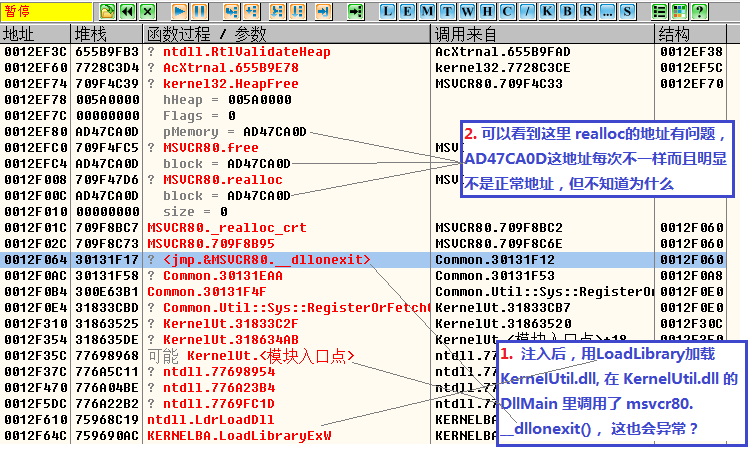This screenshot has width=756, height=452.
Task: Select the pMemory = AD47CA0D row
Action: [363, 131]
